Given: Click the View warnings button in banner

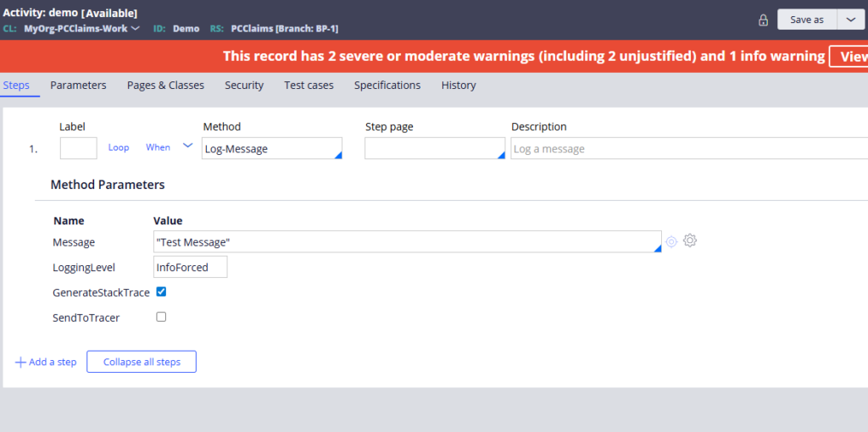Looking at the screenshot, I should click(849, 57).
